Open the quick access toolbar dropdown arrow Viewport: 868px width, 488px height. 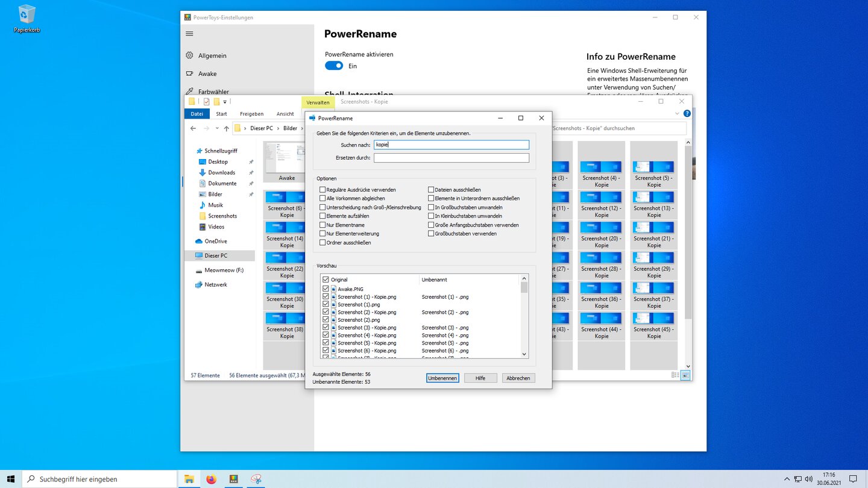pos(225,102)
